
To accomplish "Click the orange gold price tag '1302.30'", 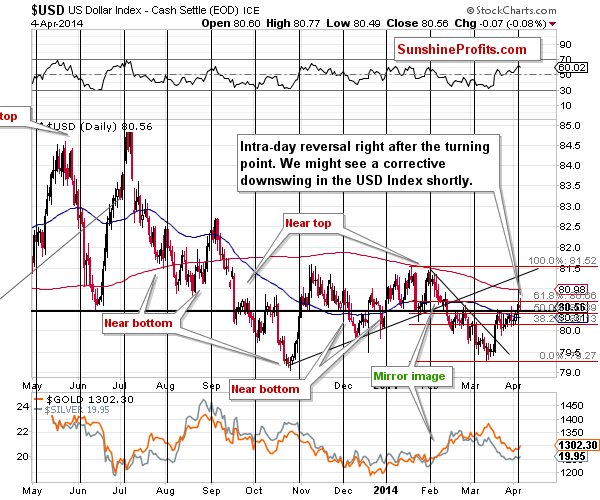I will (x=577, y=445).
